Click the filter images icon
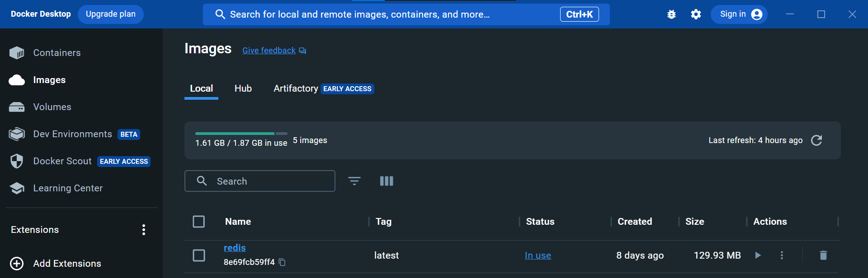 pos(354,181)
